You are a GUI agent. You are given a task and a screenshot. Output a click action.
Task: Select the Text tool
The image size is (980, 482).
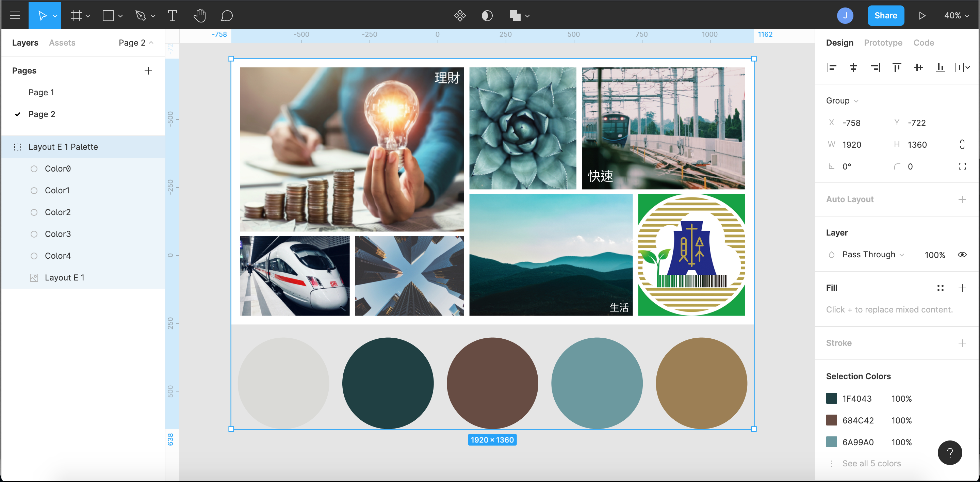[172, 16]
